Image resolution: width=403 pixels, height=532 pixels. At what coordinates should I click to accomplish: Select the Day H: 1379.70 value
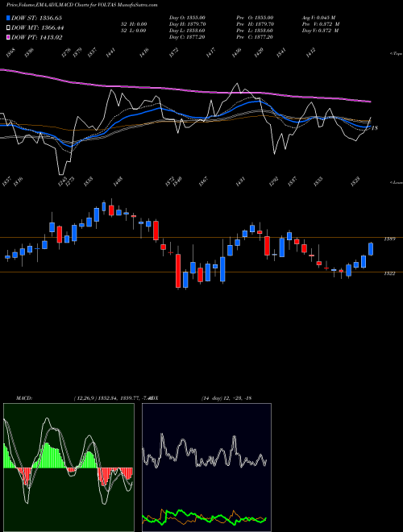click(x=188, y=24)
